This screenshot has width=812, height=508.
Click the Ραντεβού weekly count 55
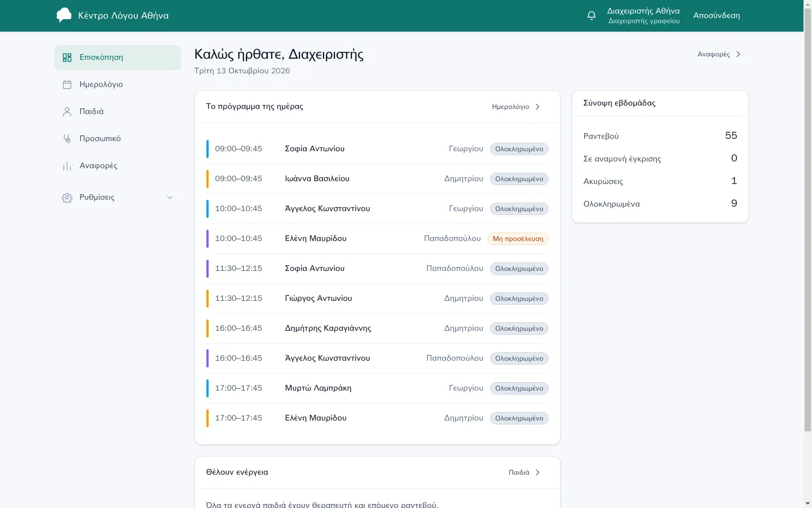pos(731,135)
